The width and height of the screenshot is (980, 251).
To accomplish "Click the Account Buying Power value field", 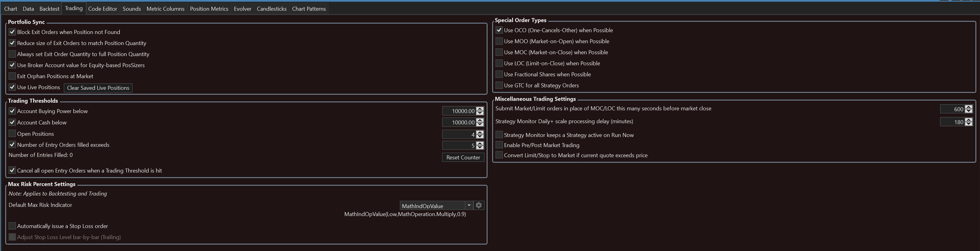I will [459, 111].
